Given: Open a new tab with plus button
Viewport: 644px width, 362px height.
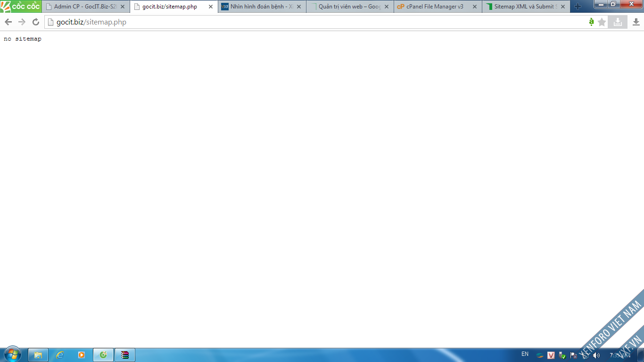Looking at the screenshot, I should click(578, 7).
